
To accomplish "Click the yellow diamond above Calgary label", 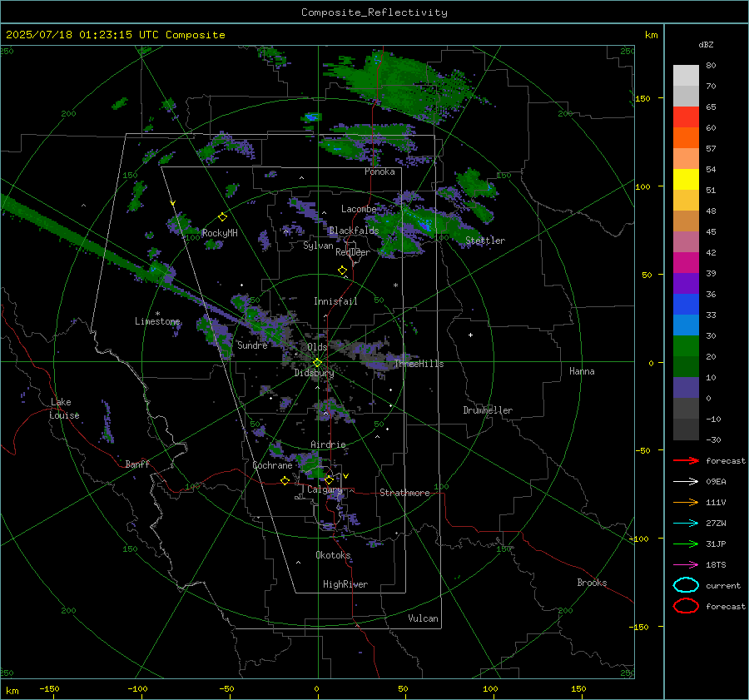I will [329, 479].
